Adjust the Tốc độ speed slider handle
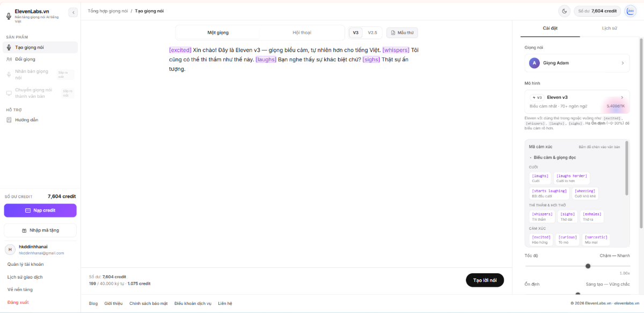644x313 pixels. click(588, 266)
